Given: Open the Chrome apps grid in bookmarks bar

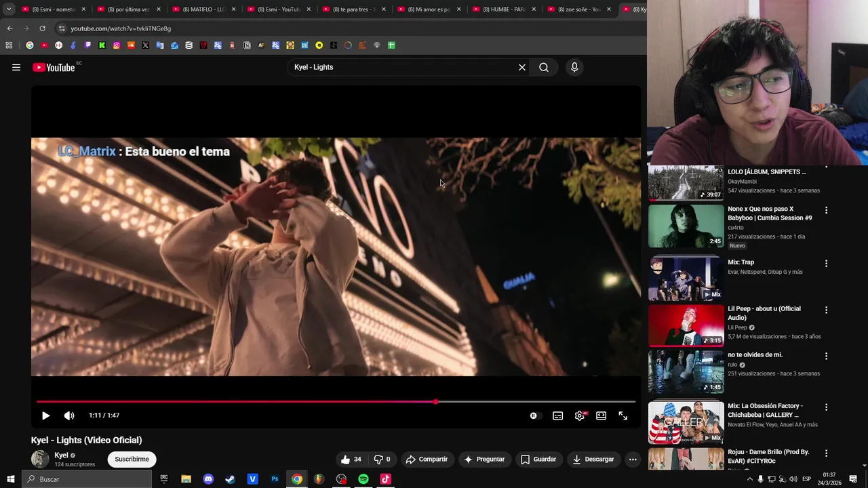Looking at the screenshot, I should (x=9, y=45).
